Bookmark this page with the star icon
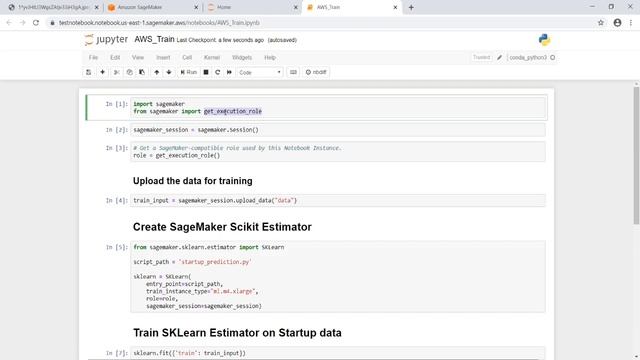 point(601,23)
